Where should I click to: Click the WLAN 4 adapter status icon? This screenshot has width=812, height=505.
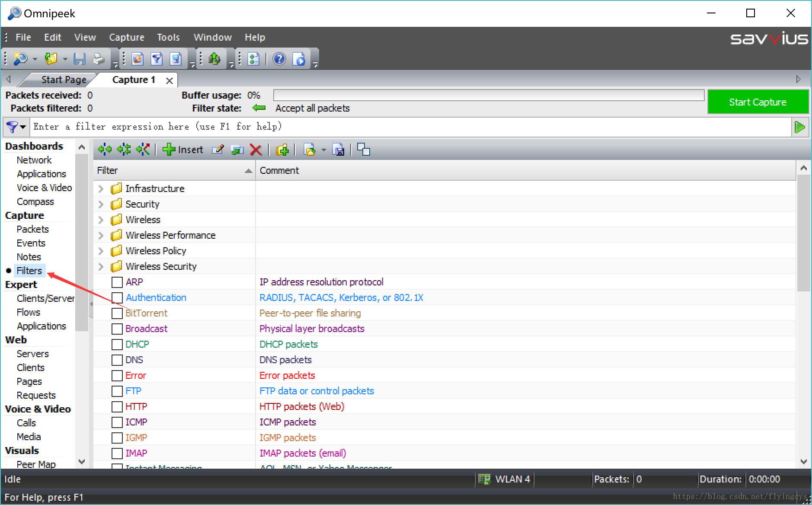click(x=484, y=479)
